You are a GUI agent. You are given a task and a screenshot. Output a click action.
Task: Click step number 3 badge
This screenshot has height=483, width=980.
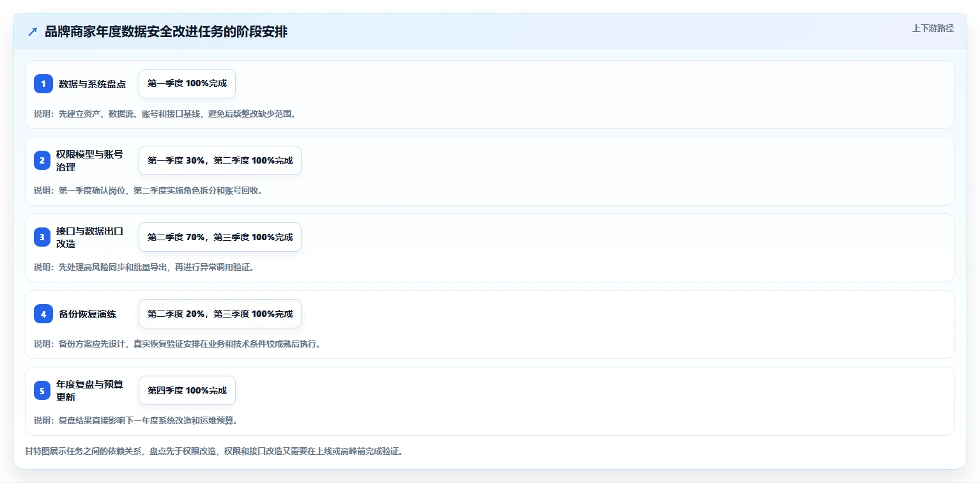click(42, 237)
